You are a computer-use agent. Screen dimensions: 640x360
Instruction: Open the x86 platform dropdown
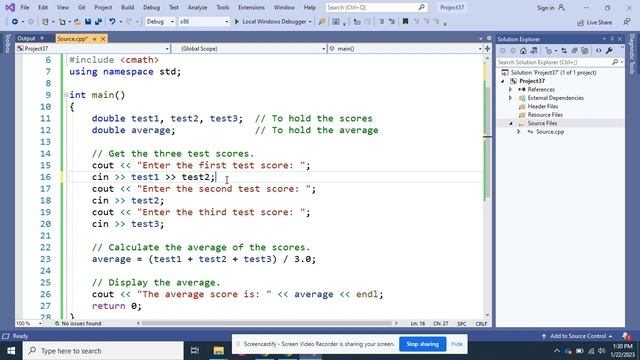pos(204,22)
